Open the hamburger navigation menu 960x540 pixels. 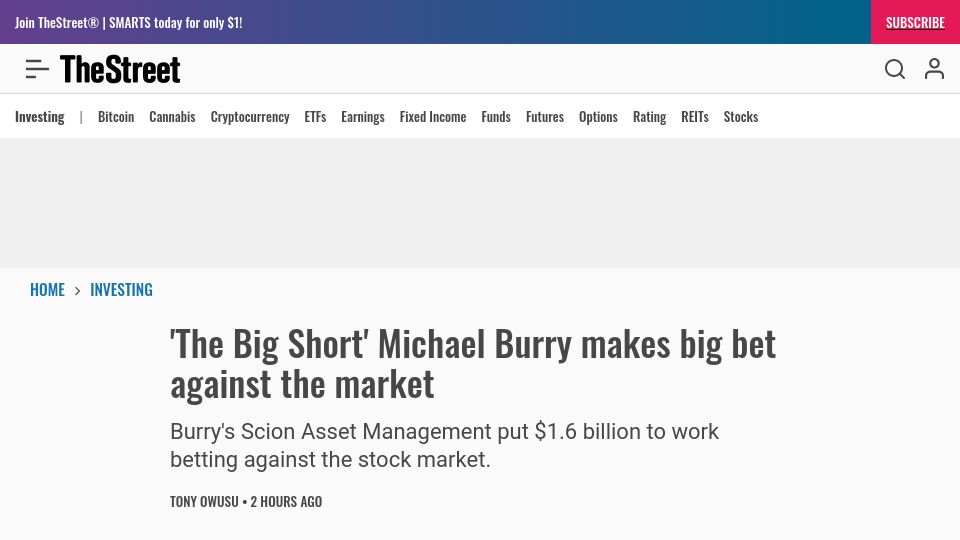[37, 69]
